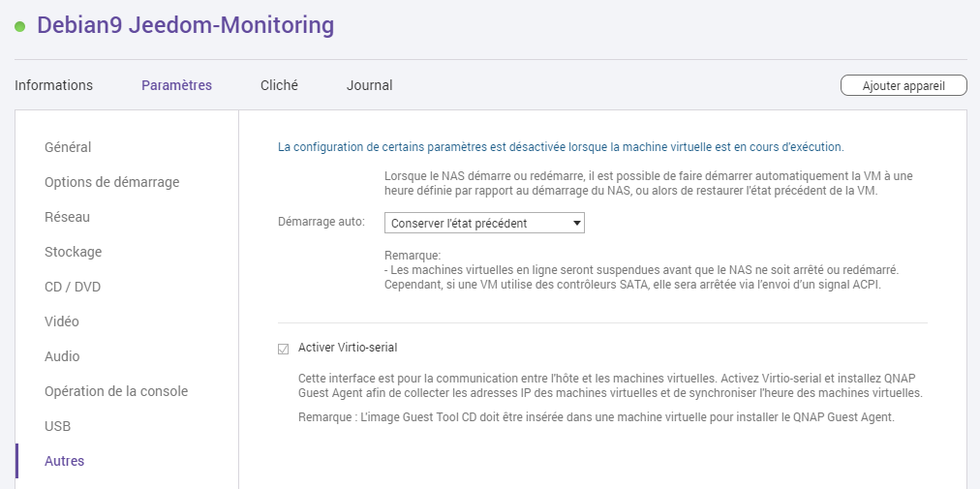Screen dimensions: 980x489
Task: Click the green VM running status indicator
Action: (x=19, y=26)
